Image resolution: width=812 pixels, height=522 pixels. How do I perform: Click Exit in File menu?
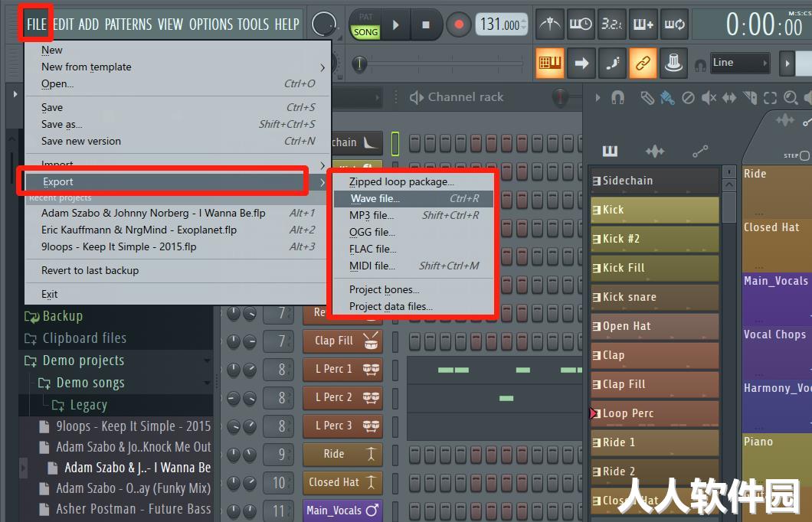pos(178,294)
